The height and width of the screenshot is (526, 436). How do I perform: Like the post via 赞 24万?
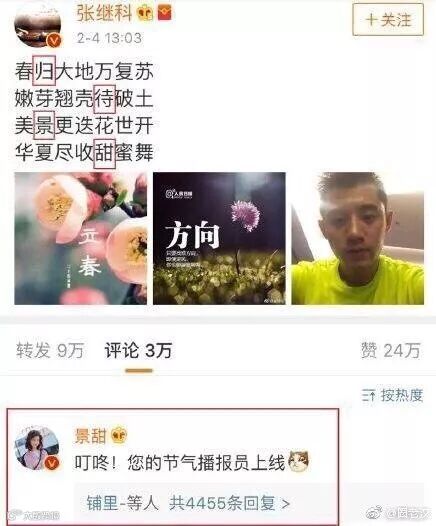[x=390, y=351]
